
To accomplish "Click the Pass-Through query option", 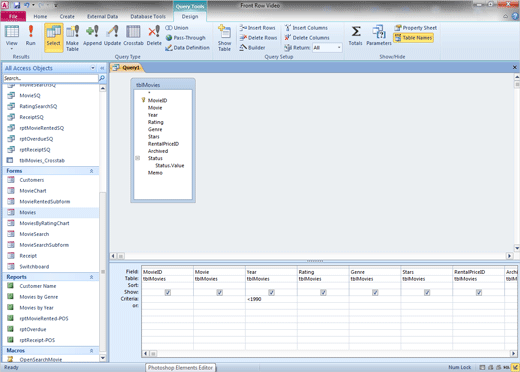I will pyautogui.click(x=186, y=38).
